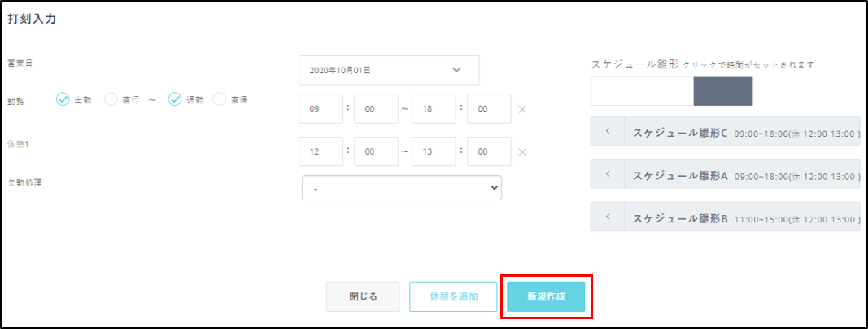Uncheck the 退勤 checkbox
Screen dimensions: 868x329
click(x=176, y=99)
